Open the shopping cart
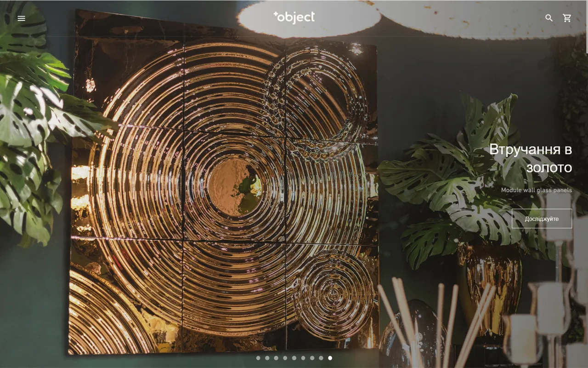588x368 pixels. click(567, 18)
